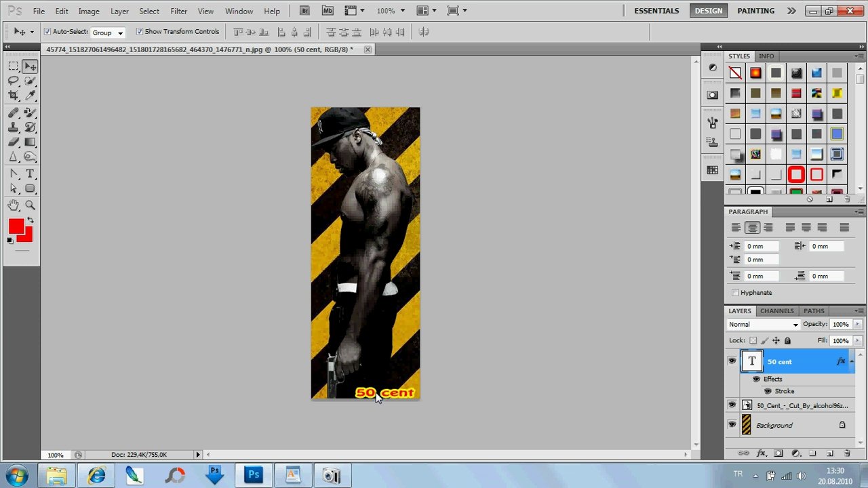
Task: Create a new layer group icon
Action: tap(812, 453)
